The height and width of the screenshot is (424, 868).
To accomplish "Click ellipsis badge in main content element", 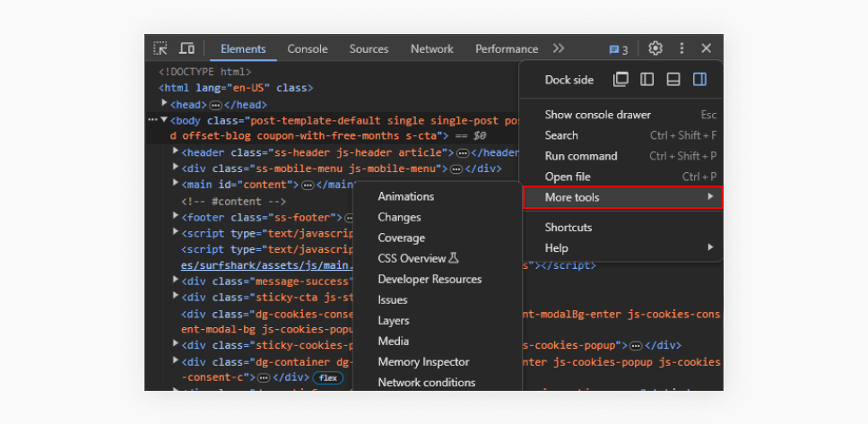I will pyautogui.click(x=308, y=186).
